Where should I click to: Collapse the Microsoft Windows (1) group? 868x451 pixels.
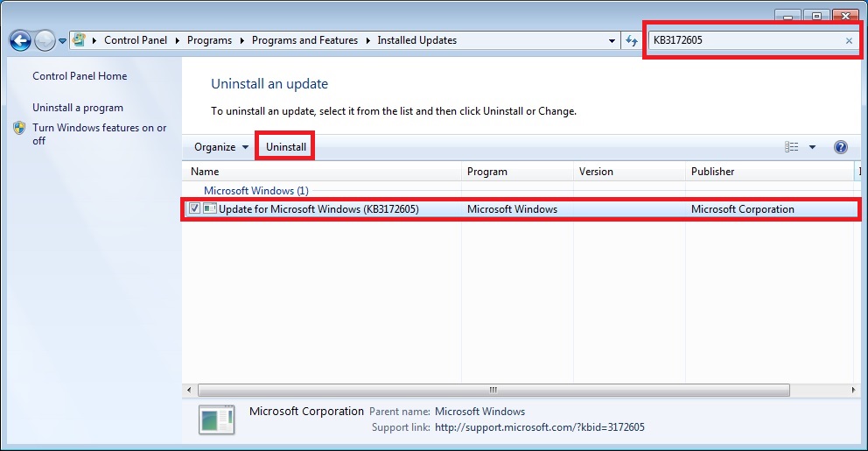[x=256, y=191]
